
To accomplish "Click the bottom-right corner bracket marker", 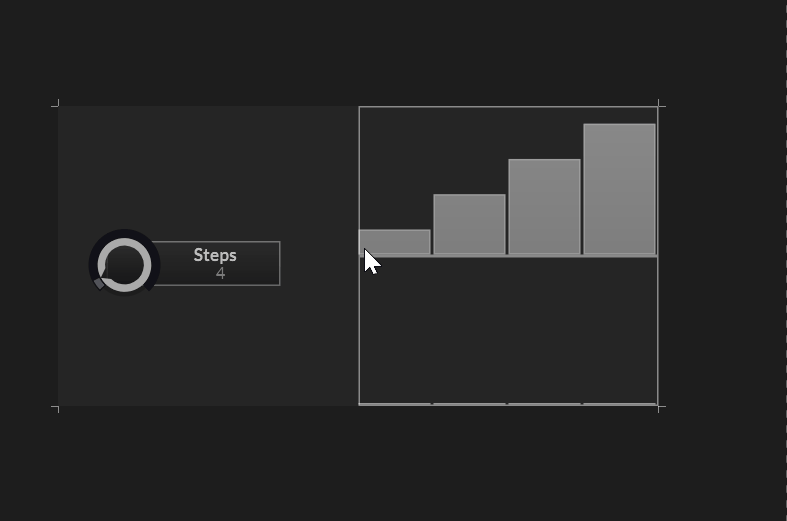I will 660,408.
